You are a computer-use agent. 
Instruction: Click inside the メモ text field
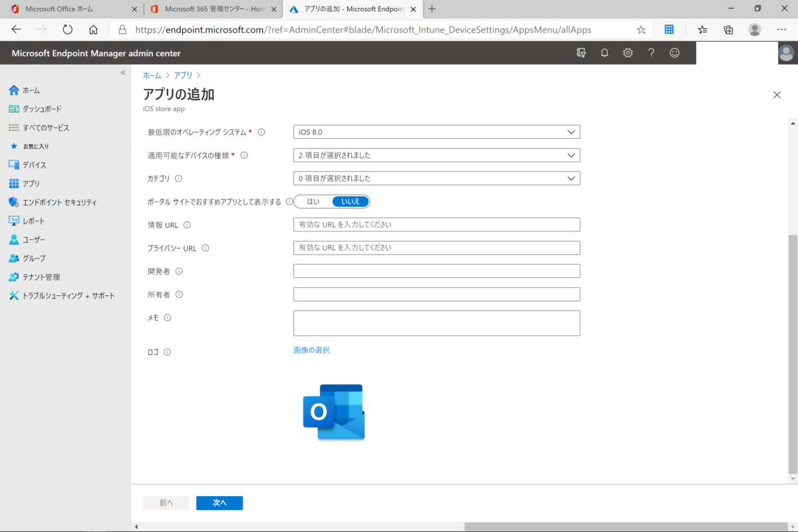tap(436, 323)
